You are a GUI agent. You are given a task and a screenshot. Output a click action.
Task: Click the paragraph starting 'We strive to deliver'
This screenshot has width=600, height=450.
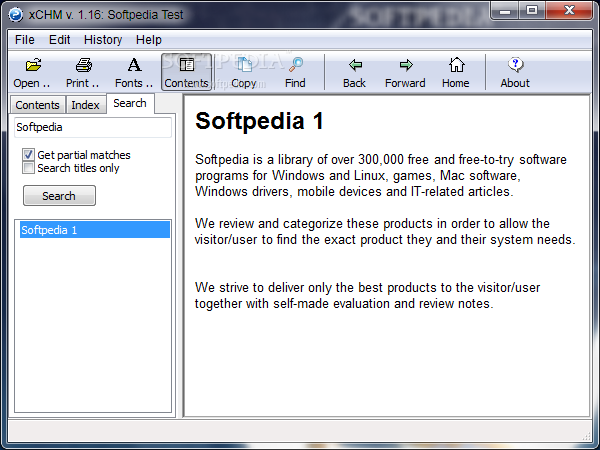point(367,295)
